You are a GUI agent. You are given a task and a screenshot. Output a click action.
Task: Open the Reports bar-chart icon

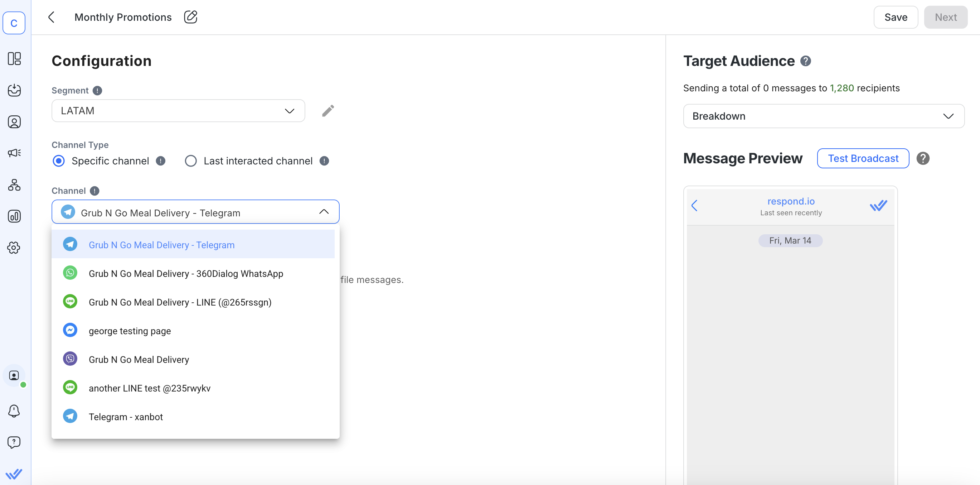tap(14, 216)
